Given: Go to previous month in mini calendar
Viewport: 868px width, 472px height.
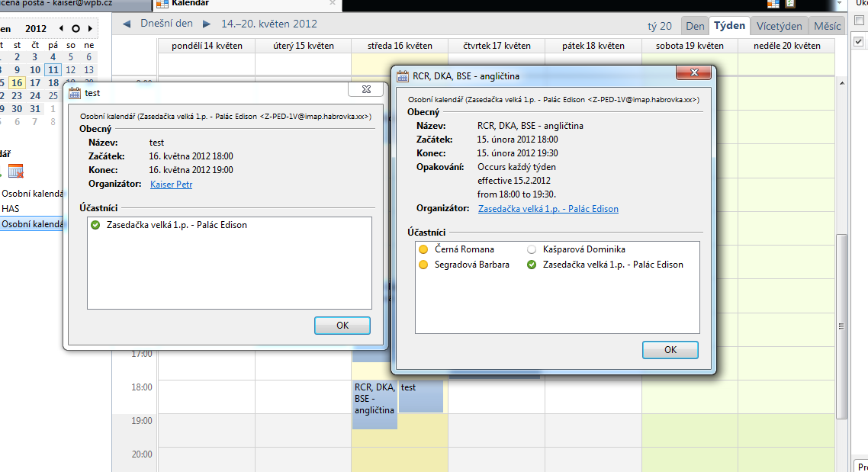Looking at the screenshot, I should 61,29.
